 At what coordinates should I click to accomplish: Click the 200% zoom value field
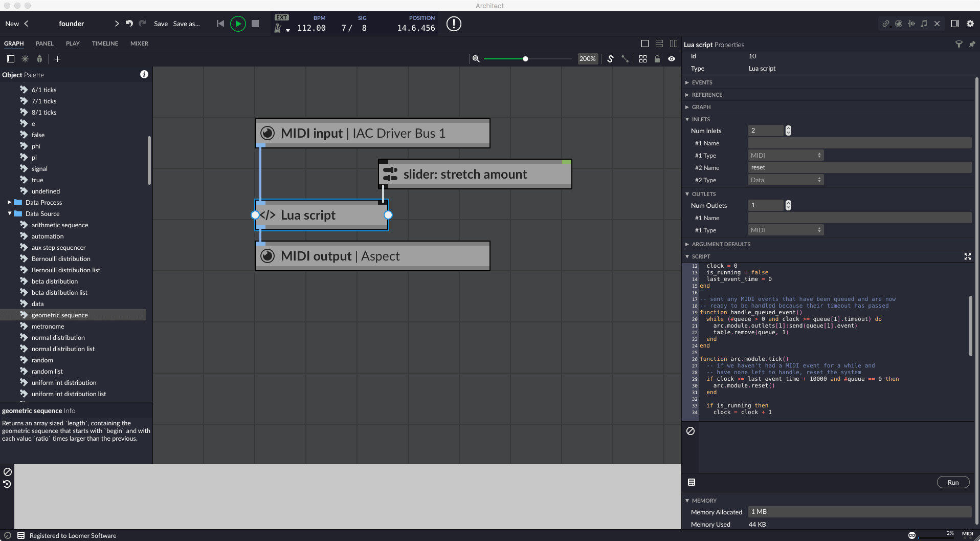[587, 59]
